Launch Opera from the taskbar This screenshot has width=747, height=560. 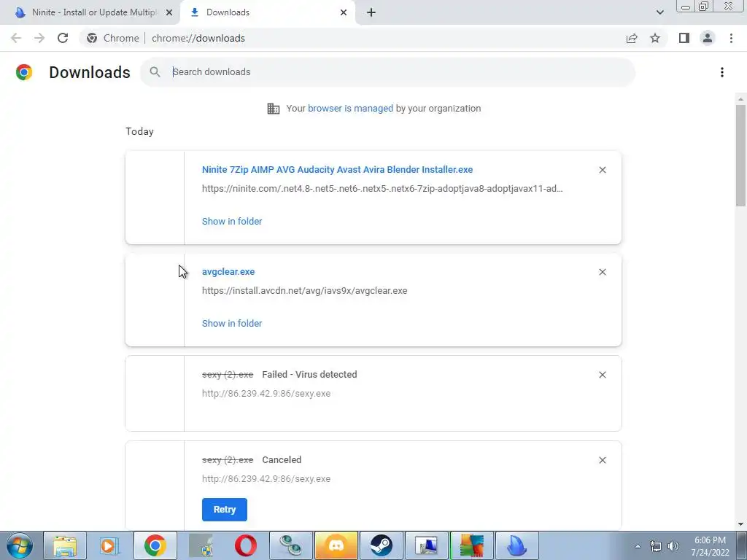pos(246,545)
